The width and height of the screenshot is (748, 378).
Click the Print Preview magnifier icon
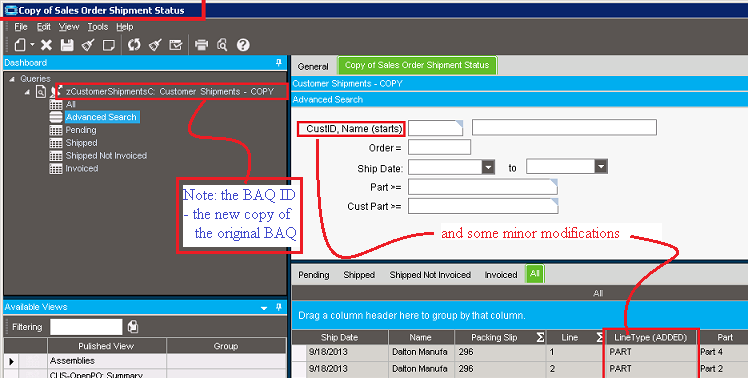(x=222, y=45)
